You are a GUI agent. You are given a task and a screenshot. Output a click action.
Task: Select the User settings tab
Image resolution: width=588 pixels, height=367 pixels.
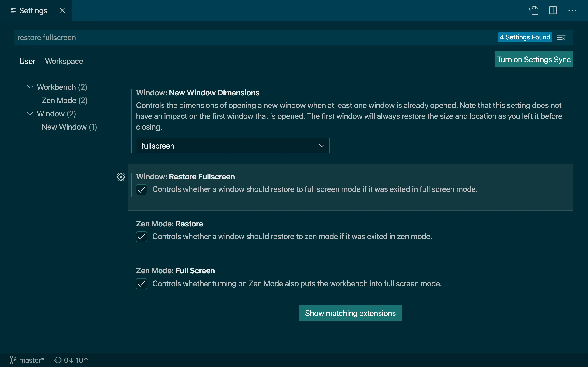[27, 61]
